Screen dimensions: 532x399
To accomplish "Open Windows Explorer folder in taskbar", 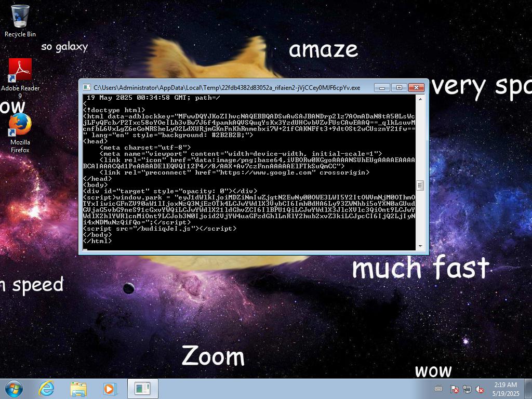I will (x=78, y=389).
